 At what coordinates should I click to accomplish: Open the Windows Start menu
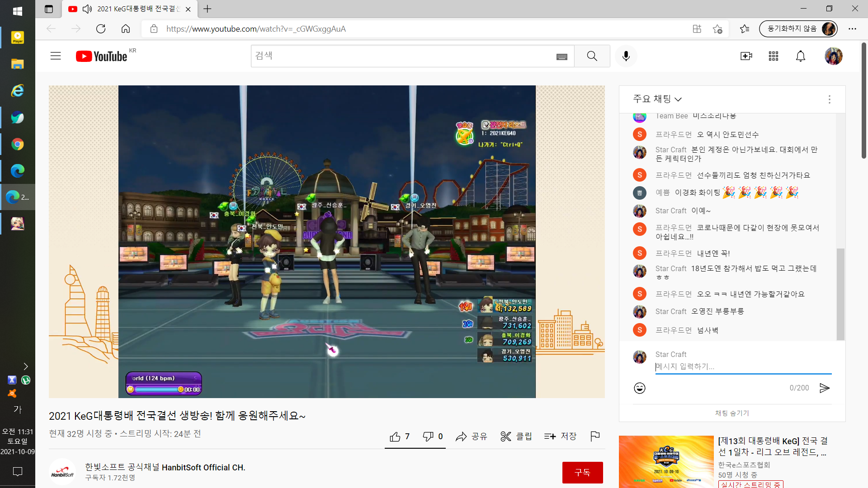pos(18,11)
